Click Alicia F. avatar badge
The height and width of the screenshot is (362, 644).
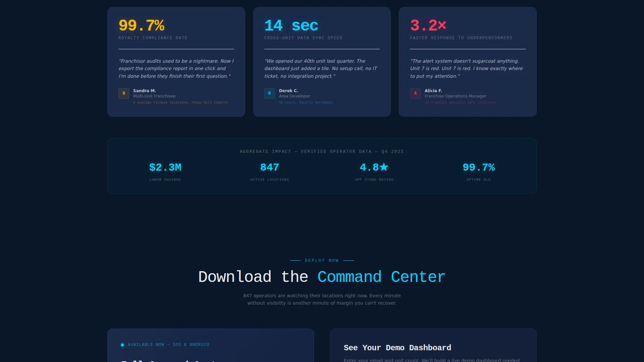[415, 94]
